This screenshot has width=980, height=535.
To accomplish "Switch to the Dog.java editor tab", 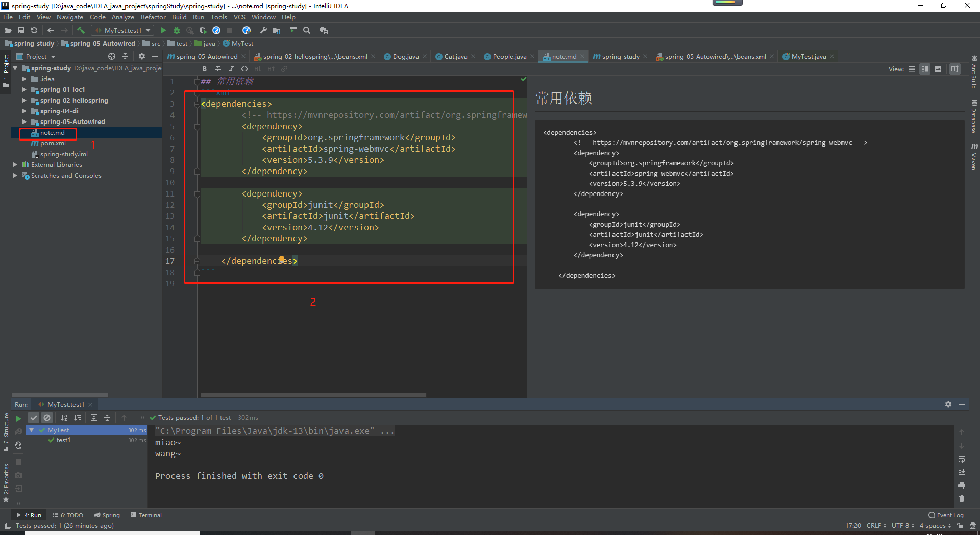I will [405, 56].
